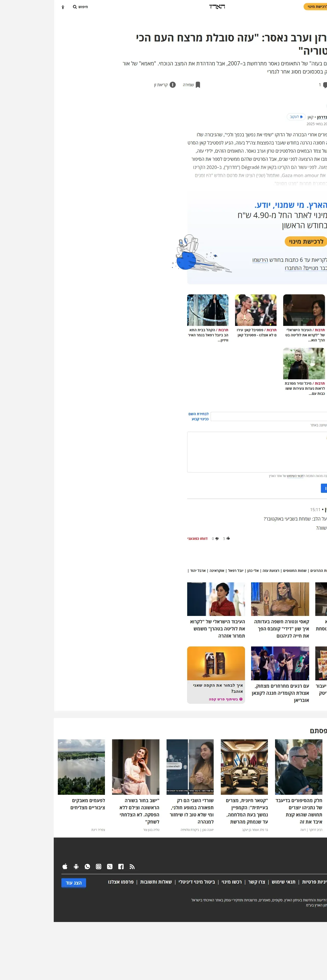327x980 pixels.
Task: Open the תנאי שימוש footer link
Action: click(284, 882)
